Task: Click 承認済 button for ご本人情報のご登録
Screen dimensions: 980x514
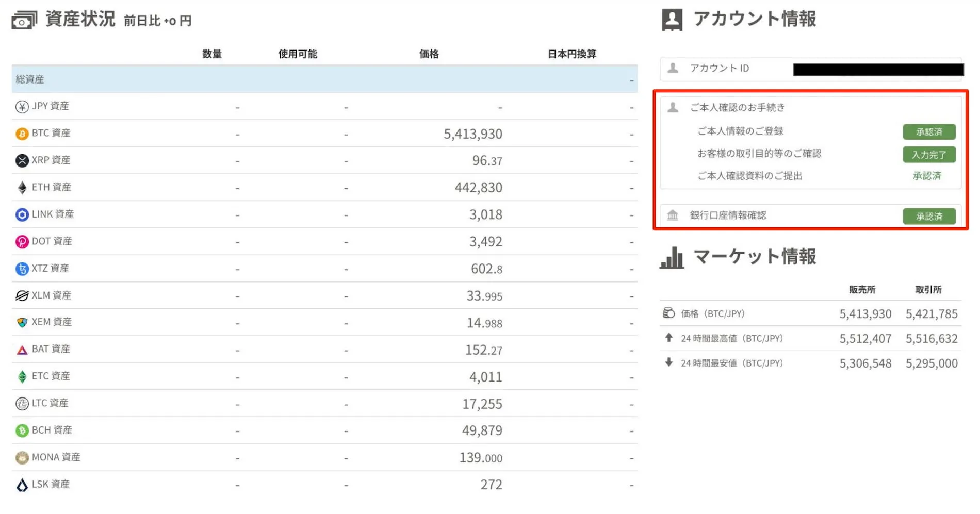Action: point(928,132)
